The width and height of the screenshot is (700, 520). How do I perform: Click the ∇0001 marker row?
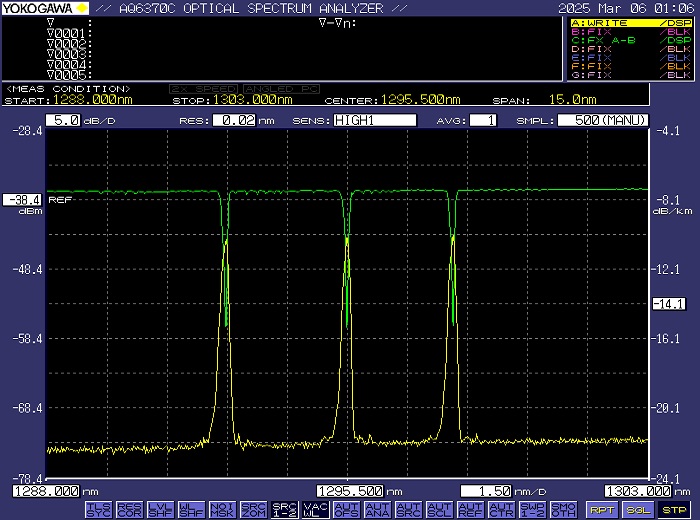(69, 33)
